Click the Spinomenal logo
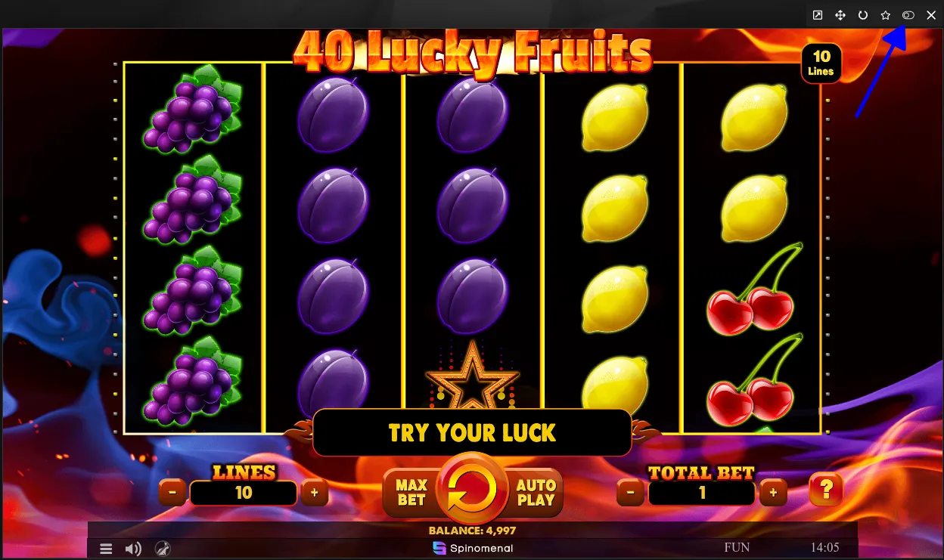 473,548
